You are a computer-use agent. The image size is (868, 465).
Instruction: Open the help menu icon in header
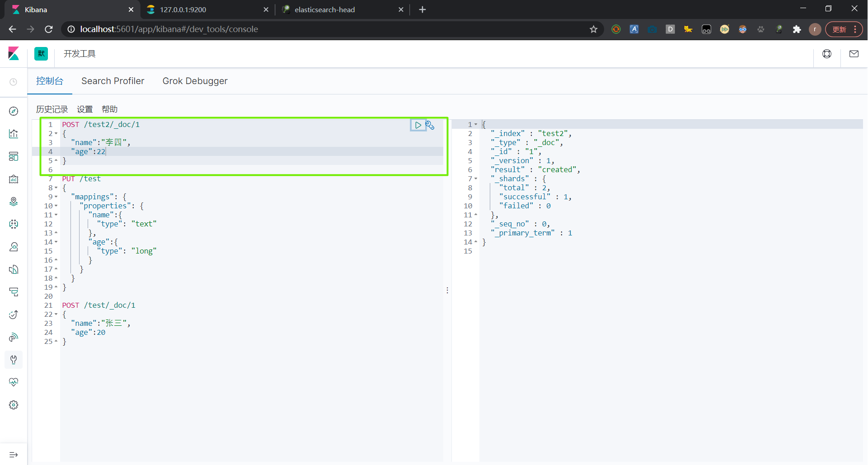[x=827, y=54]
